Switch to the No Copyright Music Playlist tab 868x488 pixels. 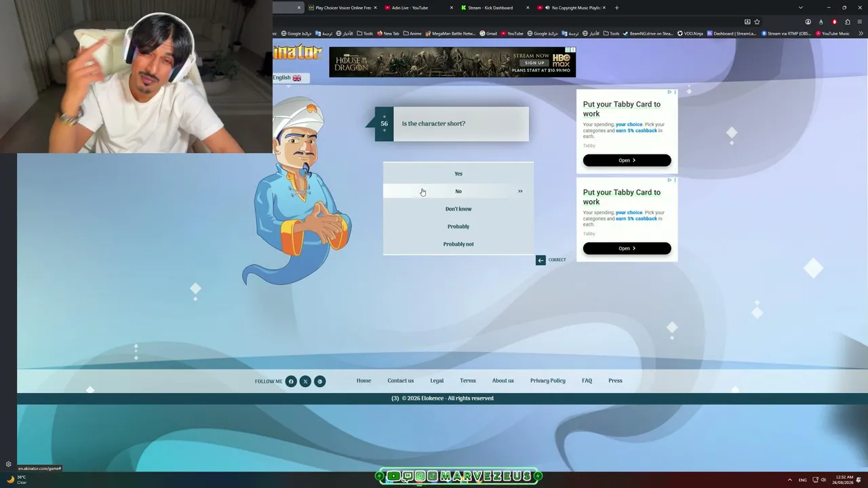(572, 8)
